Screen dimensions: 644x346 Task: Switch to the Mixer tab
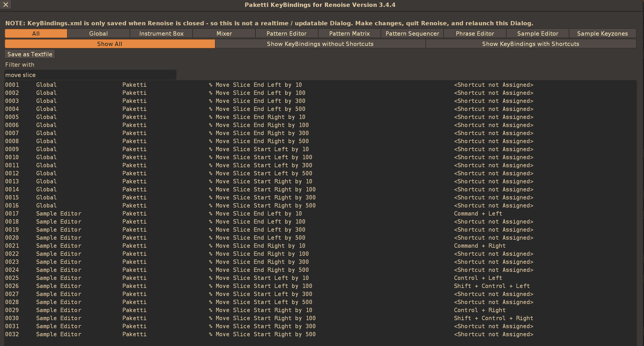[x=224, y=34]
